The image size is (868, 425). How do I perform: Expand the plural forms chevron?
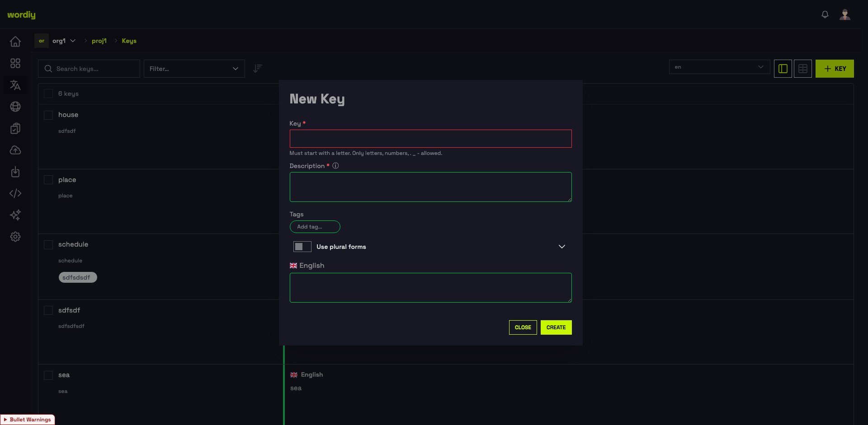(562, 247)
